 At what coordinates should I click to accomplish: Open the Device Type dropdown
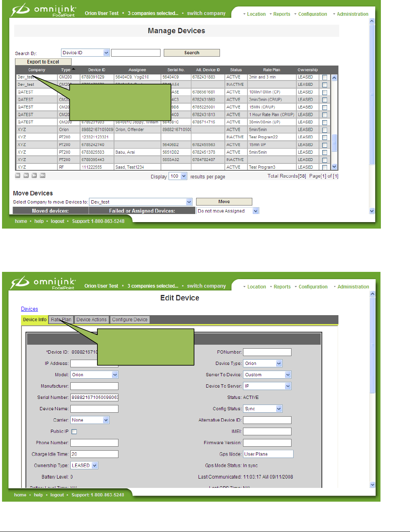[x=262, y=363]
